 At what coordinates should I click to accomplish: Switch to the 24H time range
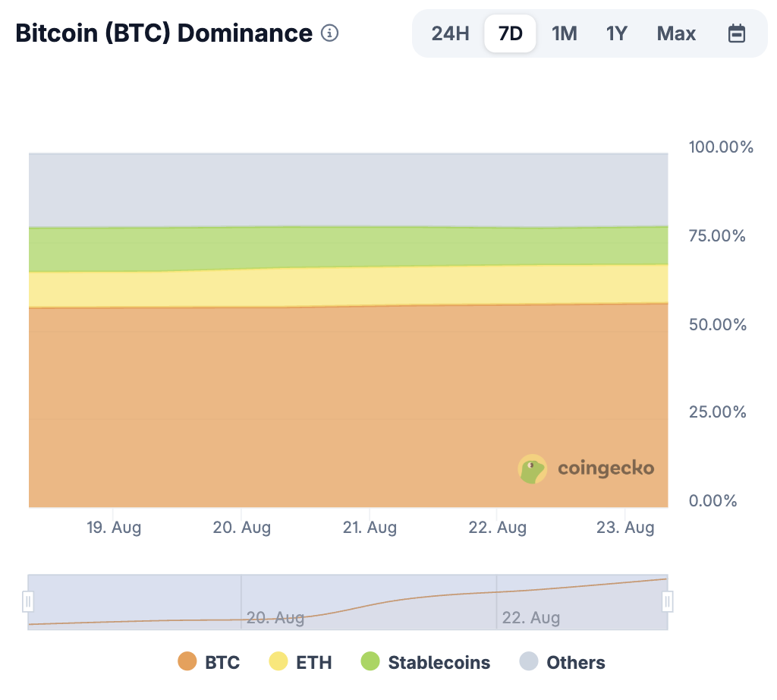pyautogui.click(x=450, y=33)
